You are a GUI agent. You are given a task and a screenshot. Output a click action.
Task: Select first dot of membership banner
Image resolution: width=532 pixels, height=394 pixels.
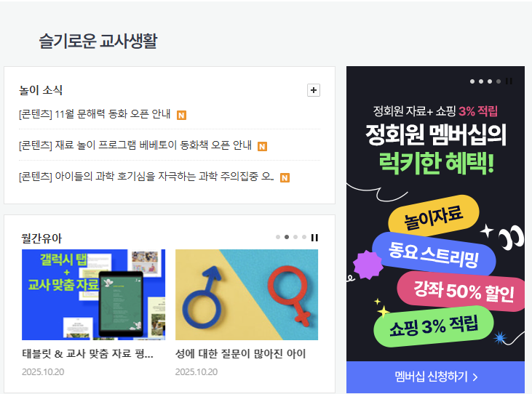472,81
